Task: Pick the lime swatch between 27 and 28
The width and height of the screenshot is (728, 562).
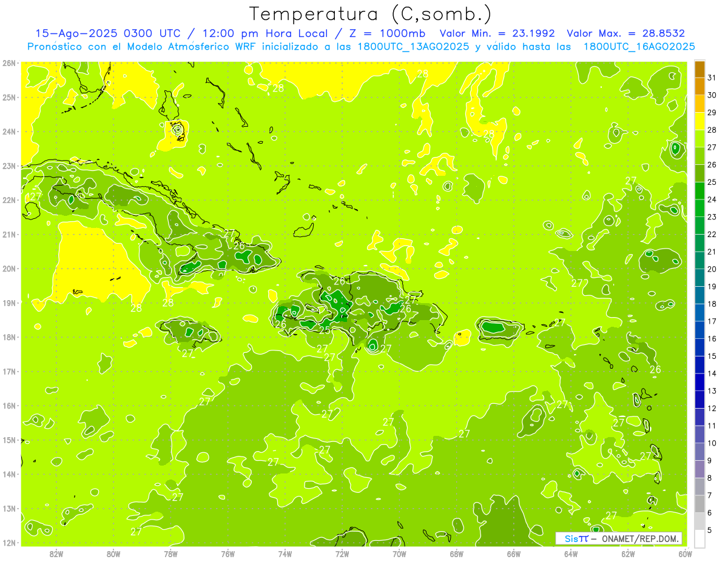Action: click(x=699, y=139)
